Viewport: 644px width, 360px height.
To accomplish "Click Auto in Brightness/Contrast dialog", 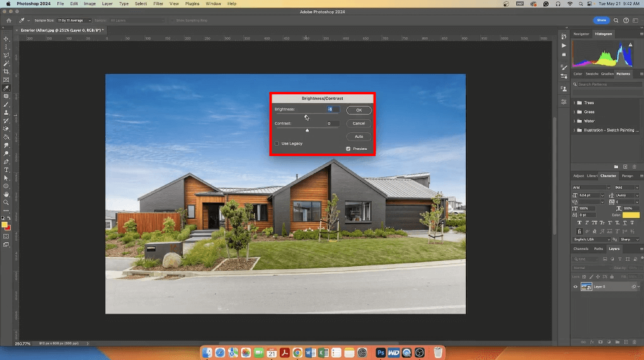I will 359,137.
